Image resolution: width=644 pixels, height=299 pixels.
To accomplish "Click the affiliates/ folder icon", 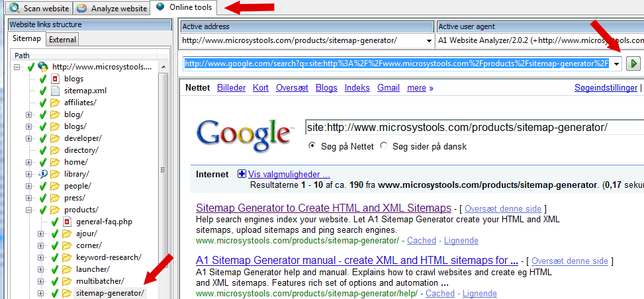I will click(55, 103).
